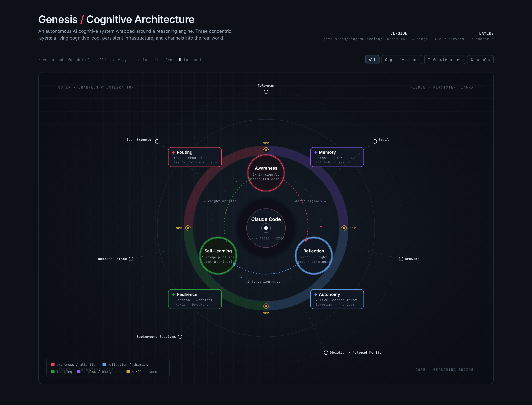This screenshot has width=532, height=405.
Task: Click the "3 rings · 4 MCP servers · 7 channels" text
Action: coord(452,39)
